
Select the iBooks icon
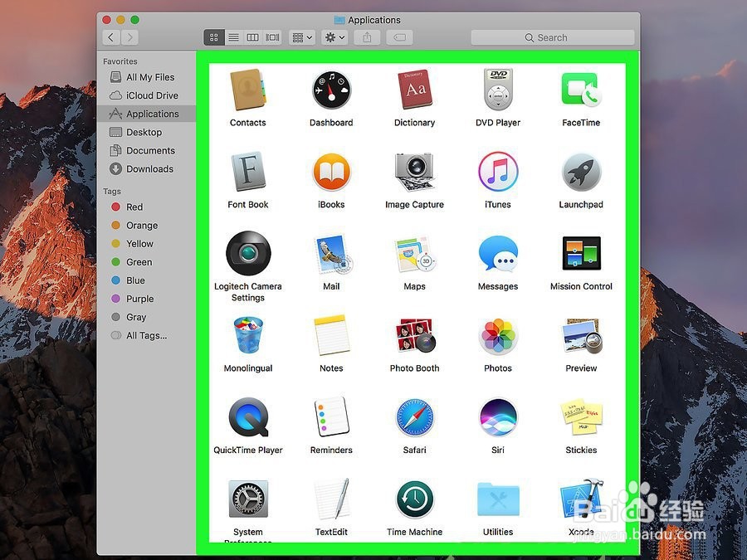tap(331, 172)
